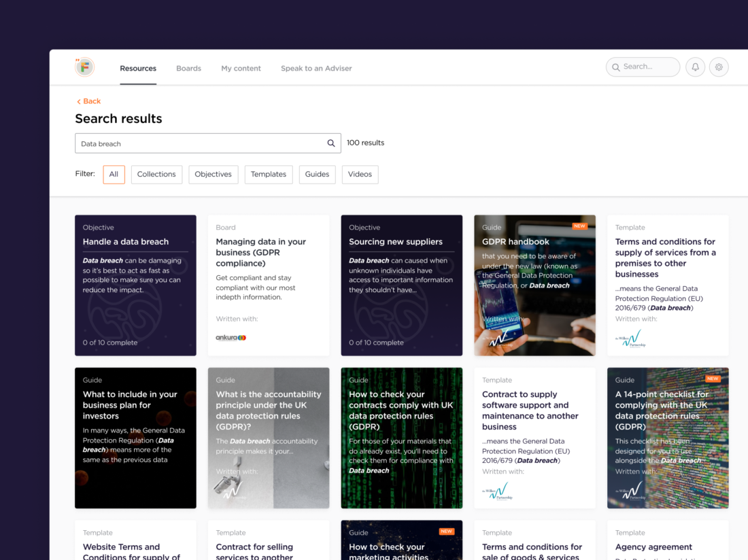Filter results by Videos
Image resolution: width=748 pixels, height=560 pixels.
[360, 175]
